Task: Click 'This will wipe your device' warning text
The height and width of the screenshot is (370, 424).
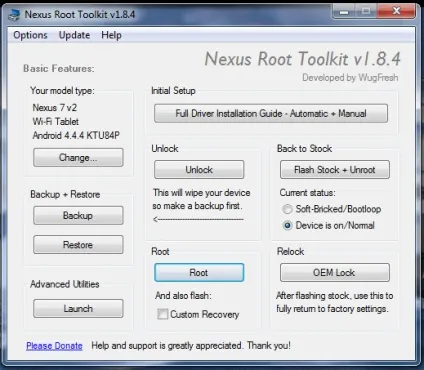Action: pyautogui.click(x=202, y=193)
